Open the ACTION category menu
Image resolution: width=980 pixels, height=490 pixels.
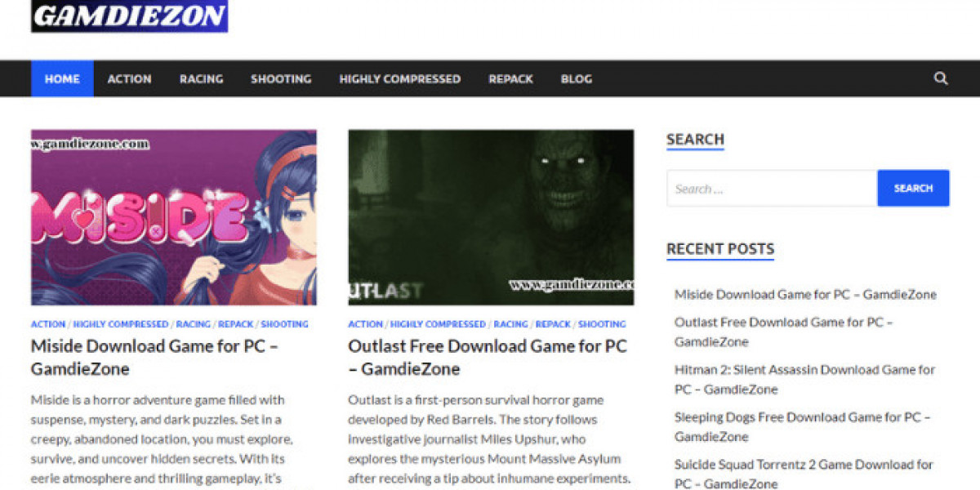[129, 79]
